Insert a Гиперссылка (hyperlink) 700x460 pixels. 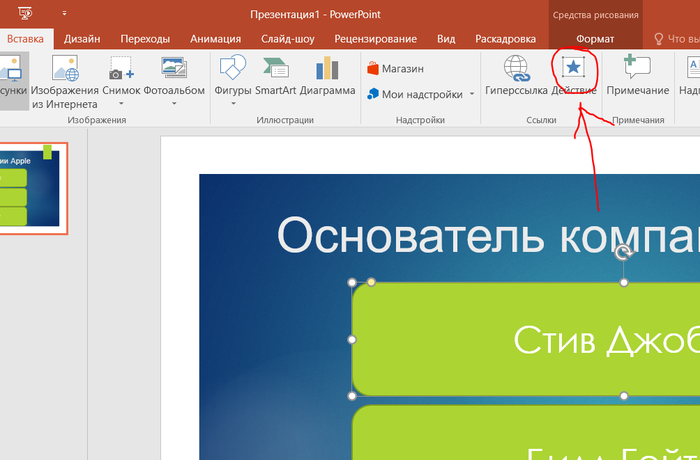click(516, 75)
